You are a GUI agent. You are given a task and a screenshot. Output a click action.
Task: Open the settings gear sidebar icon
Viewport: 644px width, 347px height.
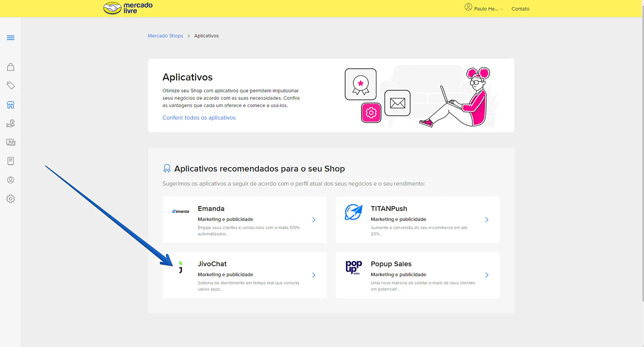pyautogui.click(x=11, y=199)
